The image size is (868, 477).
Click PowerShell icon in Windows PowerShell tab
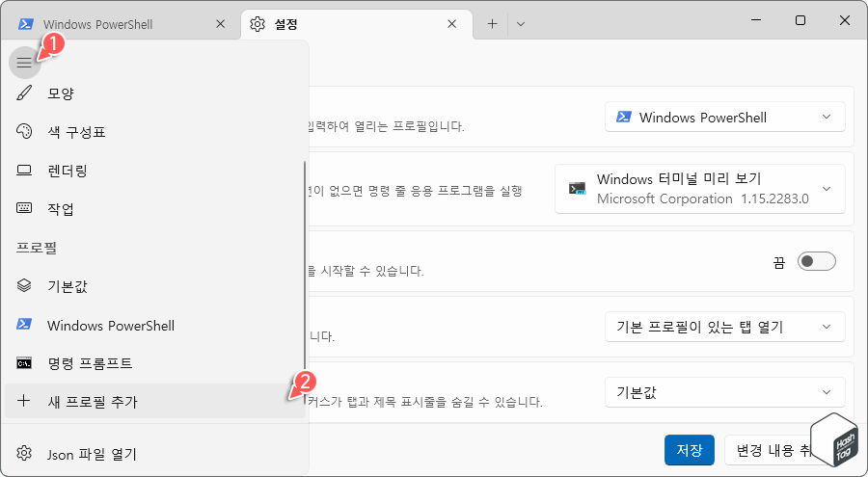pyautogui.click(x=25, y=24)
